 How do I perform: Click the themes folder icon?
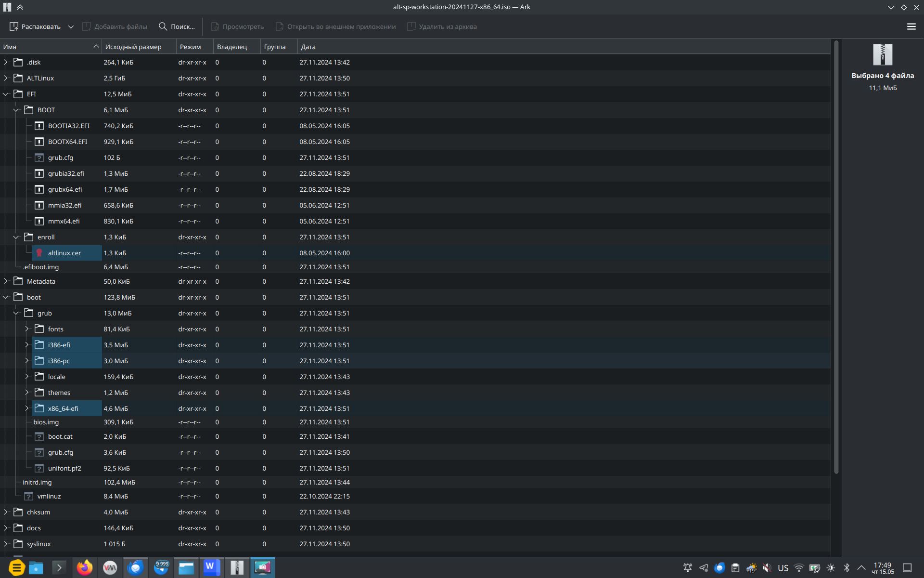pos(39,393)
